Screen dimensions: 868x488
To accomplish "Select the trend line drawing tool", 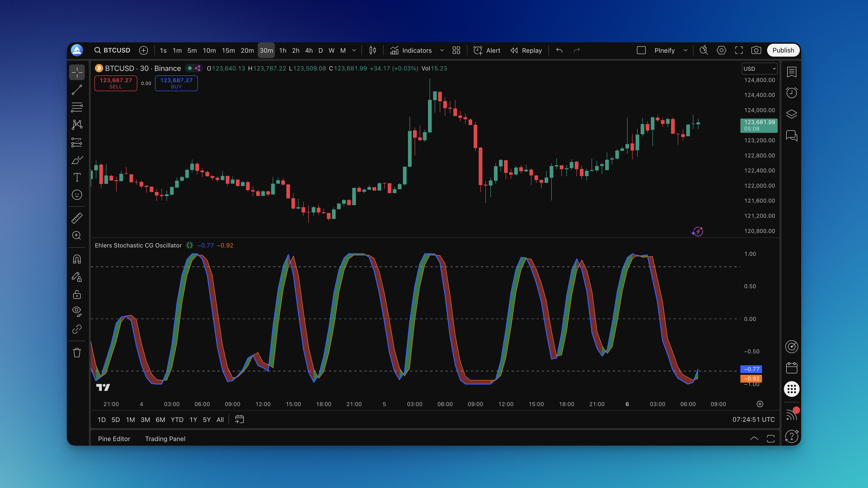I will point(77,90).
